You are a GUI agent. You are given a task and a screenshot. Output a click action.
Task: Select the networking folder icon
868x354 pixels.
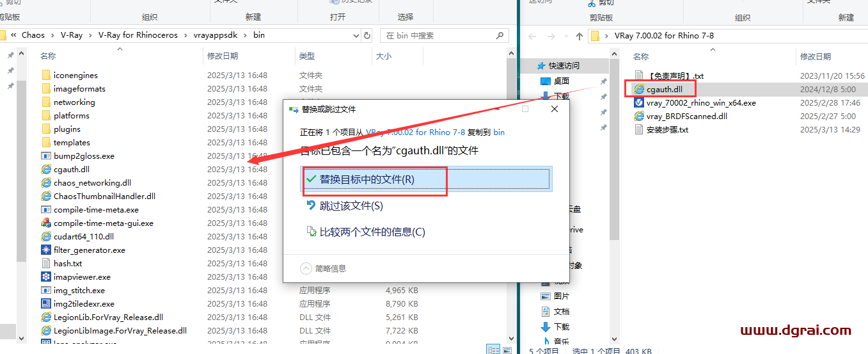click(x=46, y=102)
